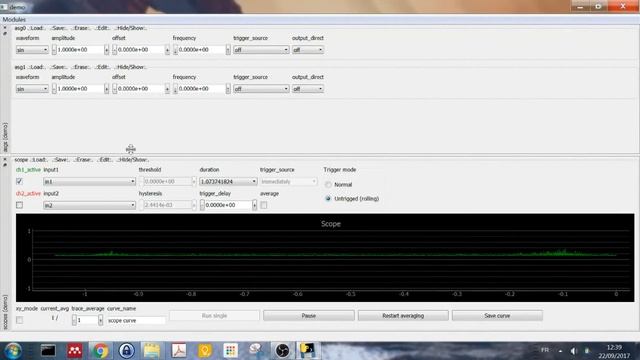Toggle the xy_mode checkbox
The image size is (640, 360).
coord(19,320)
